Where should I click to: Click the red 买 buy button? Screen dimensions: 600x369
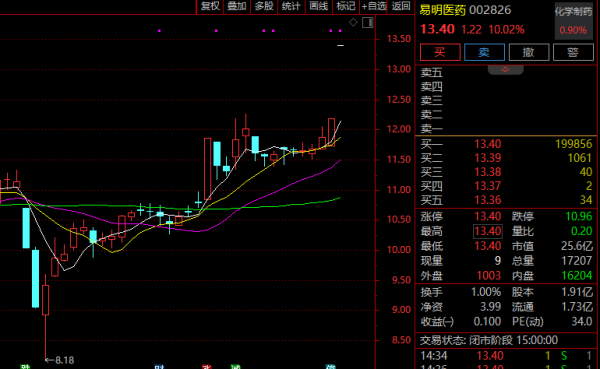click(440, 52)
